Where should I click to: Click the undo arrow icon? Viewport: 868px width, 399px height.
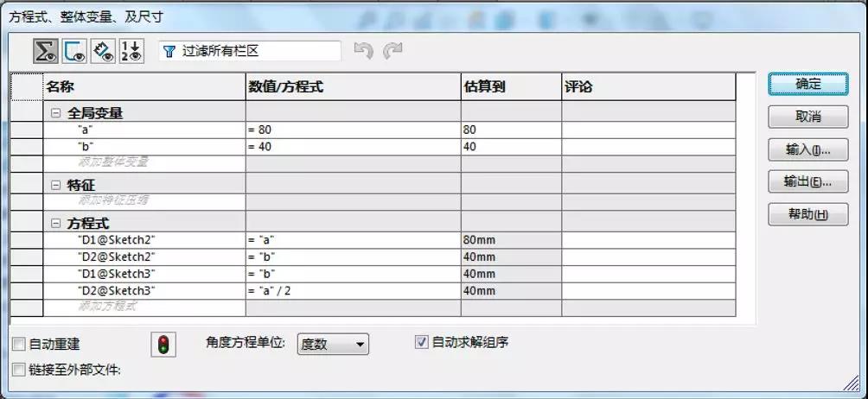point(364,52)
